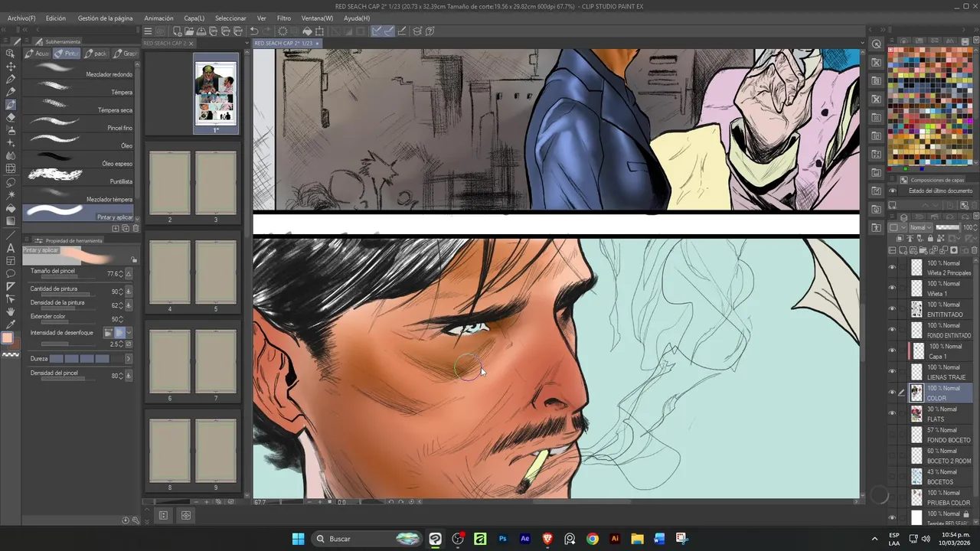Click the New document icon
Screen dimensions: 980x551
[x=177, y=31]
